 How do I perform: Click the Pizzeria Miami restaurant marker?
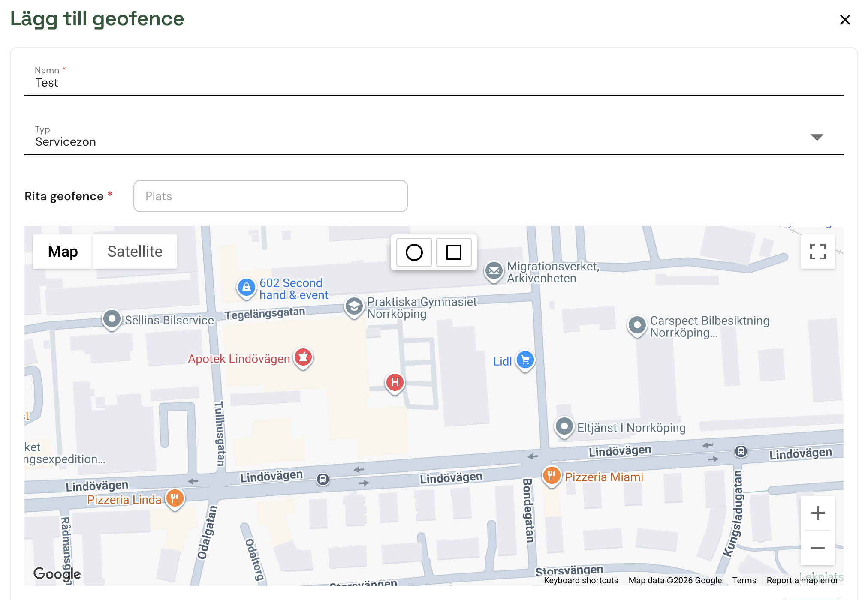point(552,476)
